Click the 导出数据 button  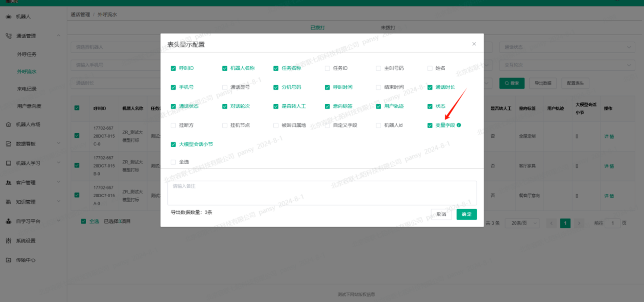543,83
